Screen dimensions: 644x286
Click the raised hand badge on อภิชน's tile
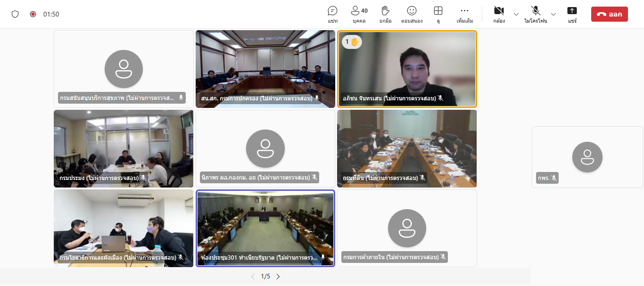pyautogui.click(x=352, y=42)
